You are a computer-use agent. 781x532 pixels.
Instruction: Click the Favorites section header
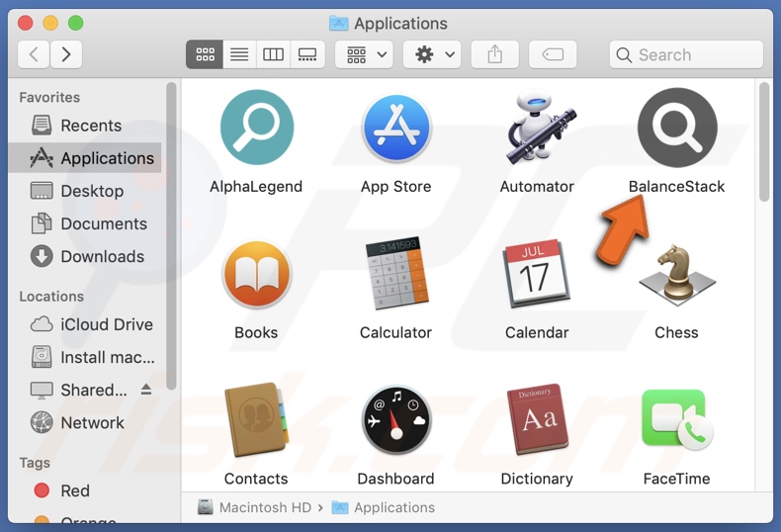(x=49, y=97)
